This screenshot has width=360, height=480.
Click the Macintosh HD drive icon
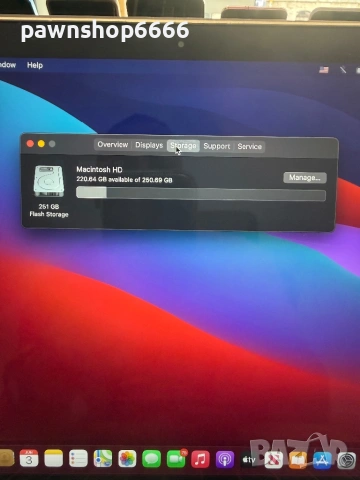click(x=49, y=181)
